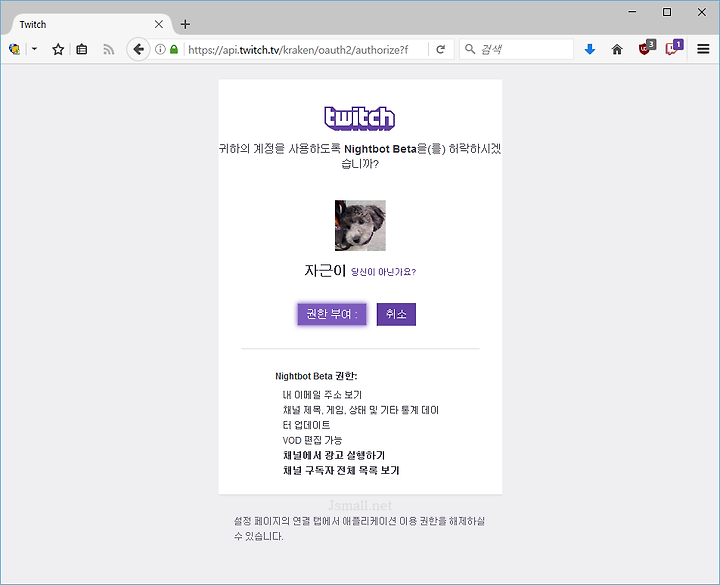Show site info icon in address bar

point(160,49)
